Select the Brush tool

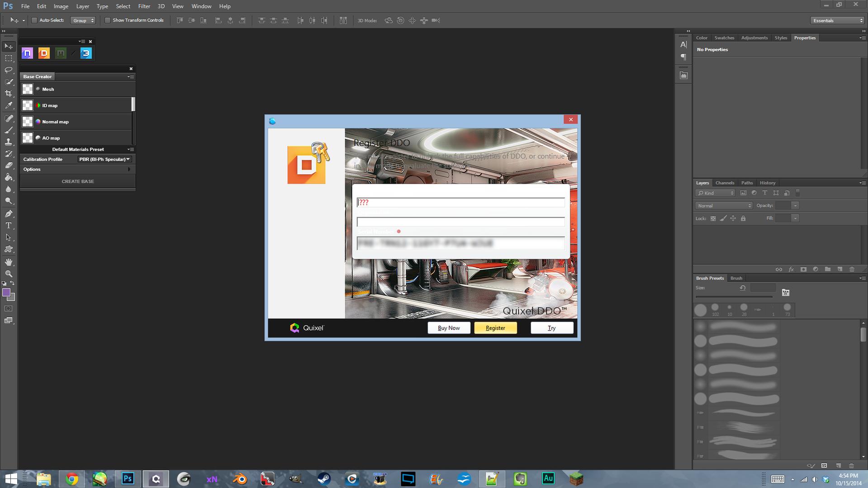pyautogui.click(x=9, y=130)
